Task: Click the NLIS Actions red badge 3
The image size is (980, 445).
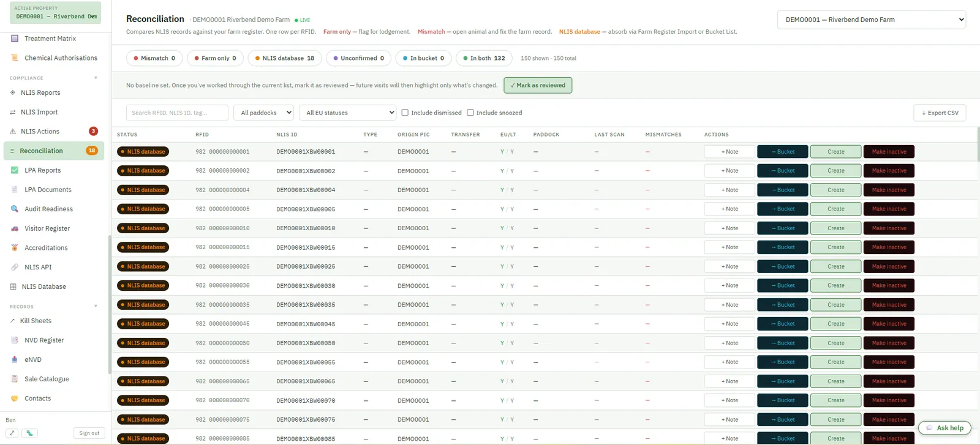Action: tap(93, 131)
